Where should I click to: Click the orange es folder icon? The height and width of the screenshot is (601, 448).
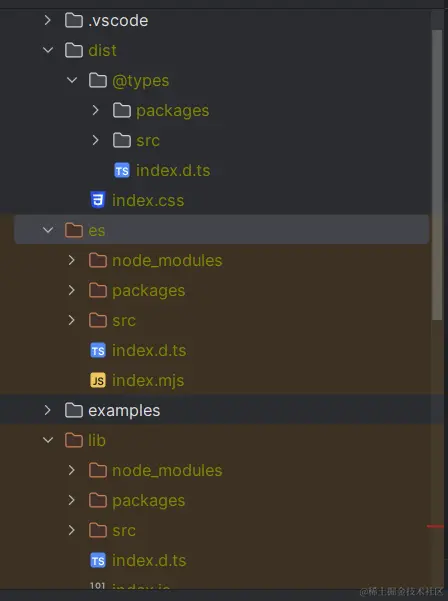(74, 230)
